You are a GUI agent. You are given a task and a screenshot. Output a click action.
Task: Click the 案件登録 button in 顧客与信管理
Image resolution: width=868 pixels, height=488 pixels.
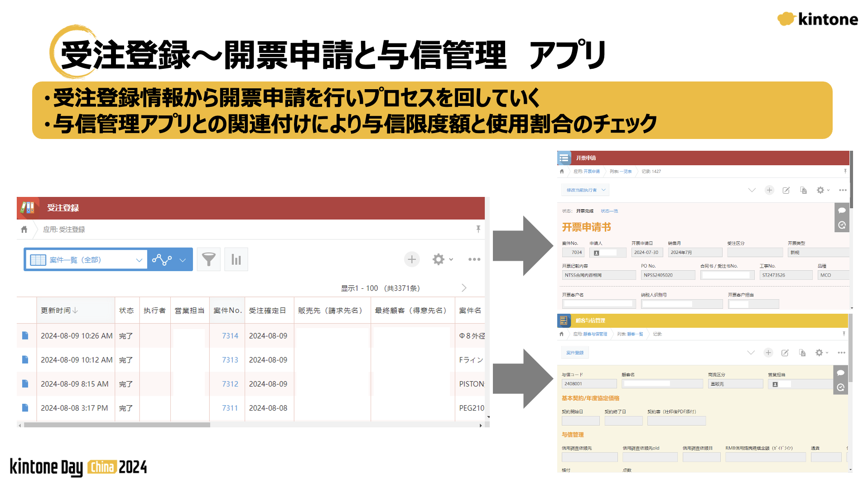575,353
